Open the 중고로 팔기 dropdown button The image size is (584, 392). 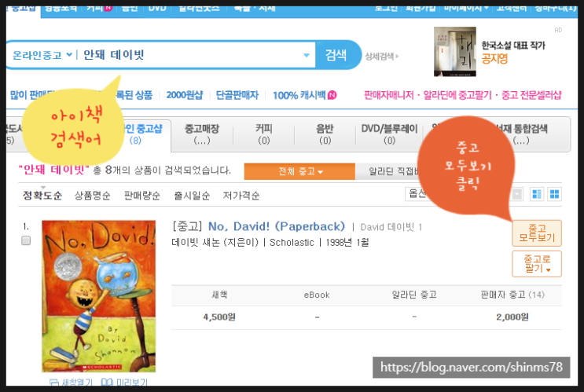pyautogui.click(x=537, y=264)
